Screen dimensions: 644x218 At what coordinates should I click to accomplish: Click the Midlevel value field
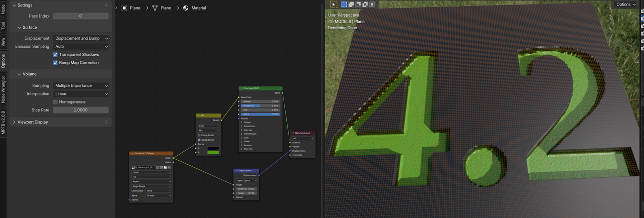click(247, 189)
